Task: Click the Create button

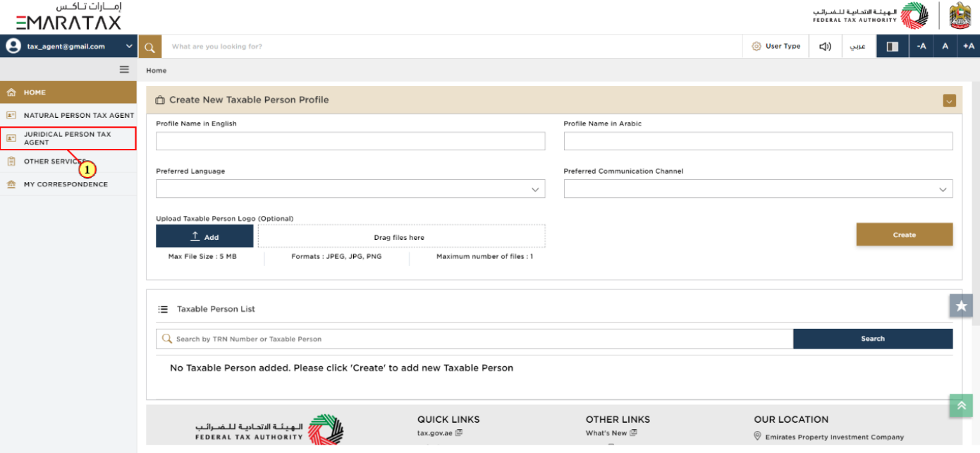Action: (905, 235)
